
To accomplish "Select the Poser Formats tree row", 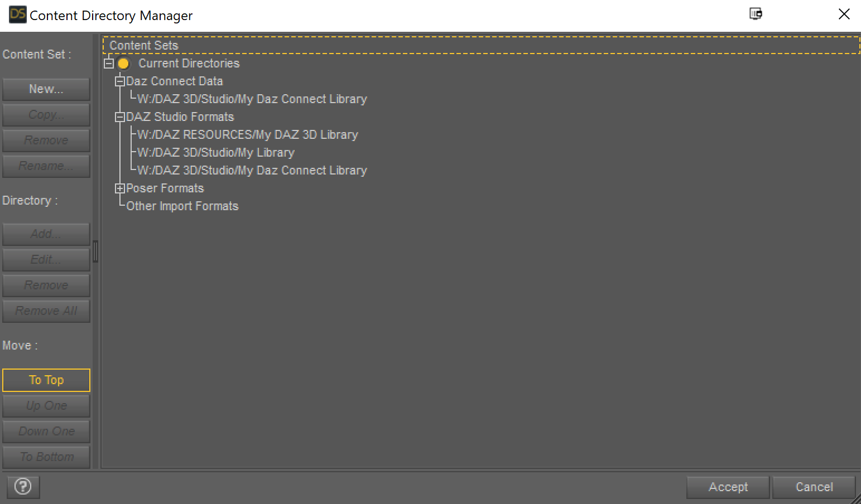I will 165,188.
